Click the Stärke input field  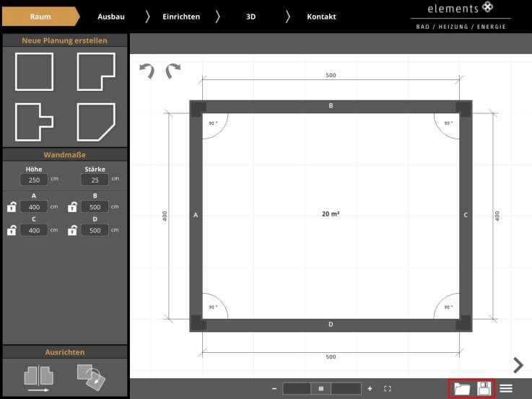tap(95, 180)
